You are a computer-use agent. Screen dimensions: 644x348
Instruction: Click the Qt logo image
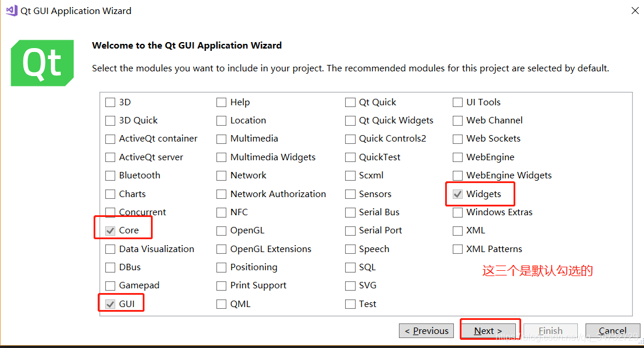(42, 63)
